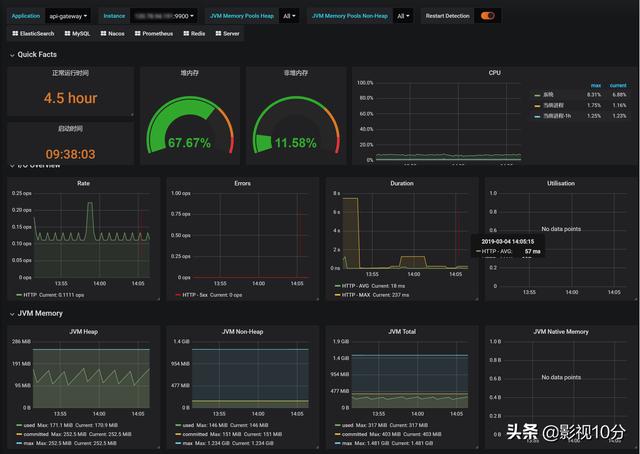Click the 67.67% heap gauge value
The width and height of the screenshot is (640, 454).
tap(189, 143)
